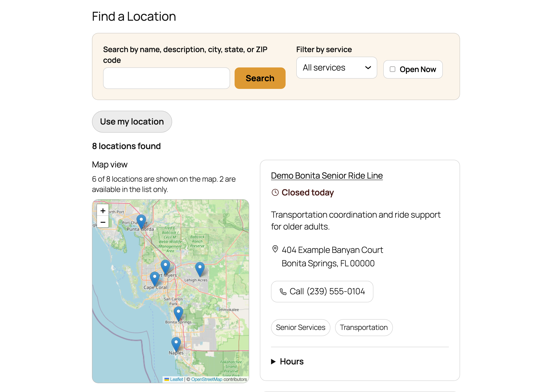Select the Fort Myers map marker
This screenshot has height=392, width=552.
pos(165,267)
